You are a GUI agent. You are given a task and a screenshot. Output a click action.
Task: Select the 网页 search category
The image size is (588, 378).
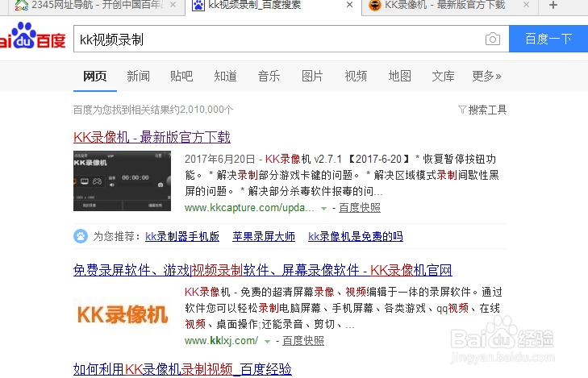point(95,76)
